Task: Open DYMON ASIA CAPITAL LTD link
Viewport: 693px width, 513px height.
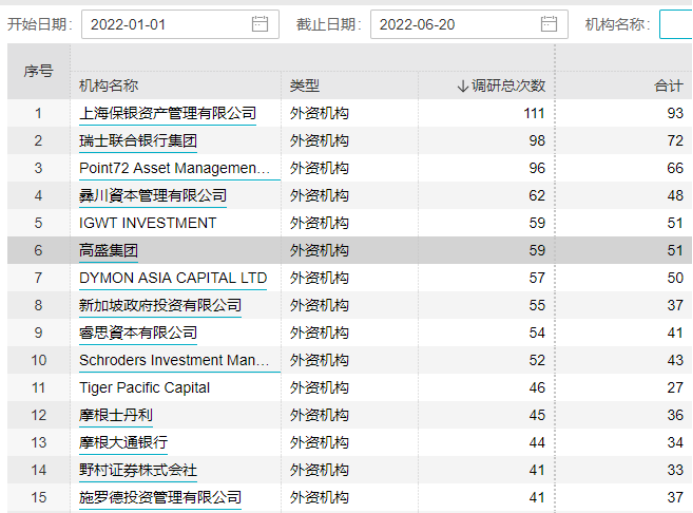Action: point(173,278)
